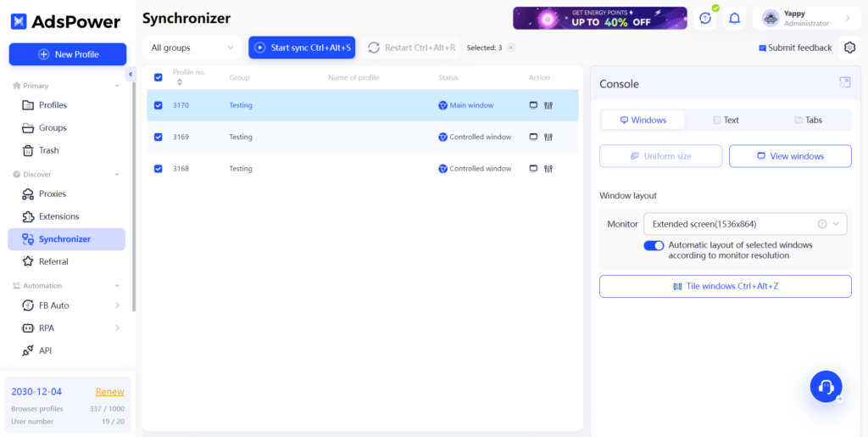This screenshot has height=437, width=868.
Task: Uncheck profile 3168 checkbox
Action: point(159,168)
